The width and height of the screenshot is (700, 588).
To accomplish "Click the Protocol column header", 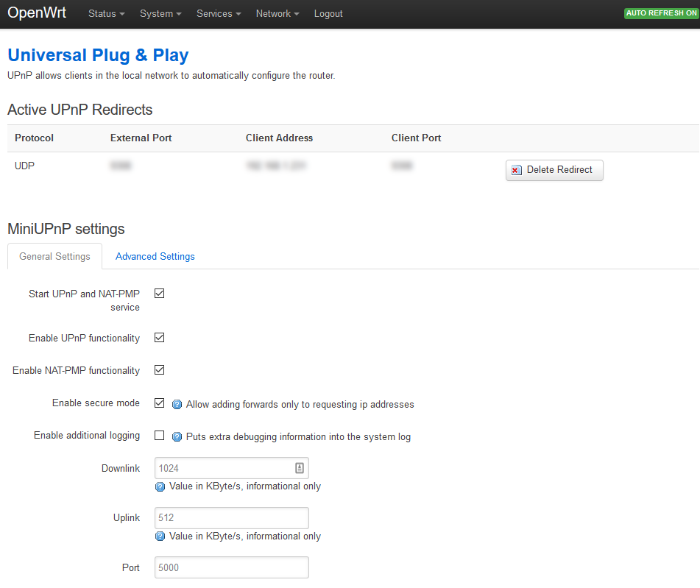I will pyautogui.click(x=34, y=138).
